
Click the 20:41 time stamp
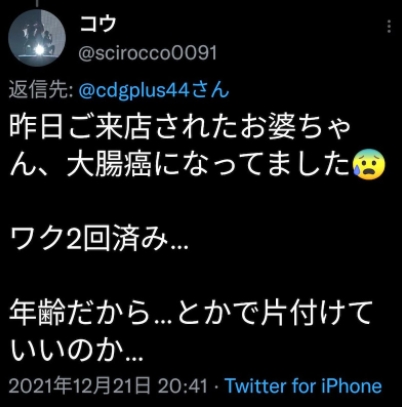[x=183, y=386]
